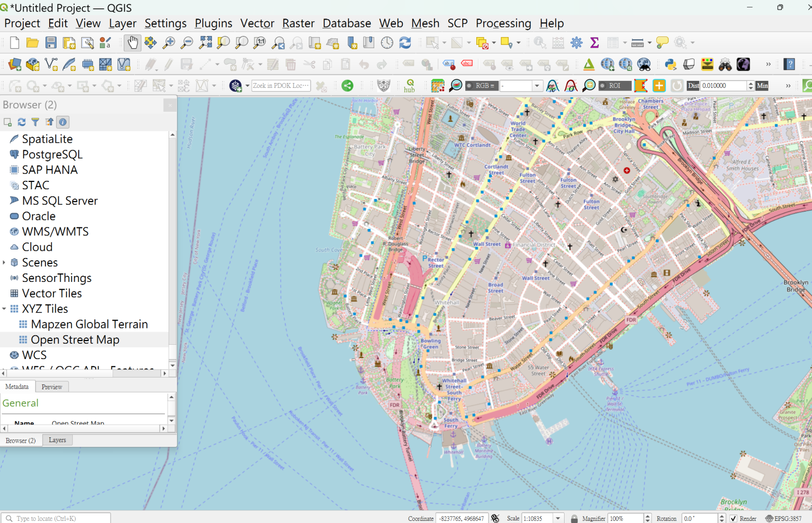The width and height of the screenshot is (812, 523).
Task: Open the Vector menu
Action: pyautogui.click(x=257, y=23)
